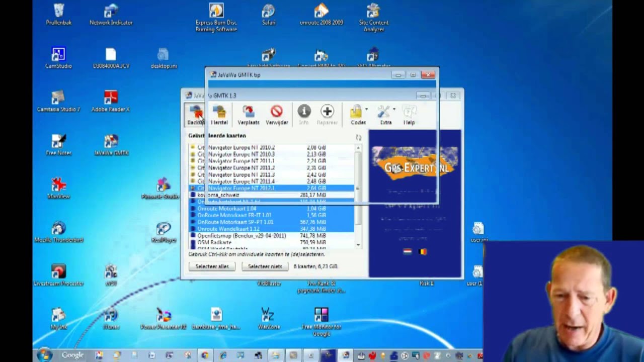Viewport: 644px width, 362px height.
Task: Open the CamStudio desktop icon
Action: click(58, 58)
